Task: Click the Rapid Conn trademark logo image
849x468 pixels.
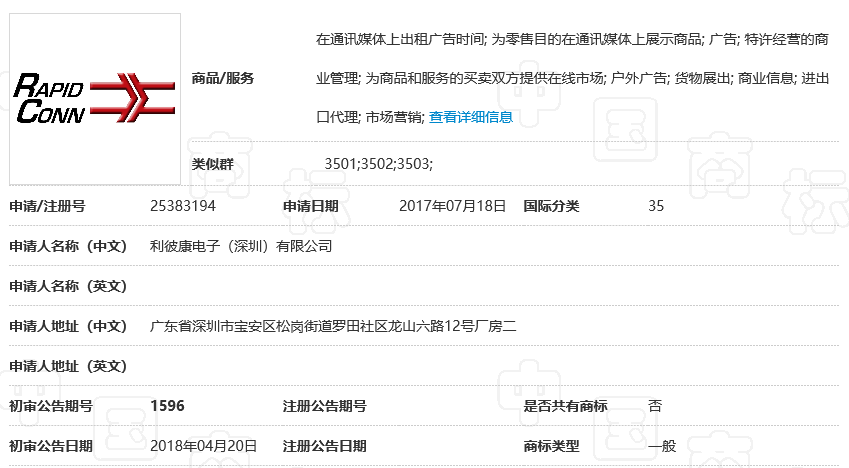Action: pyautogui.click(x=95, y=98)
